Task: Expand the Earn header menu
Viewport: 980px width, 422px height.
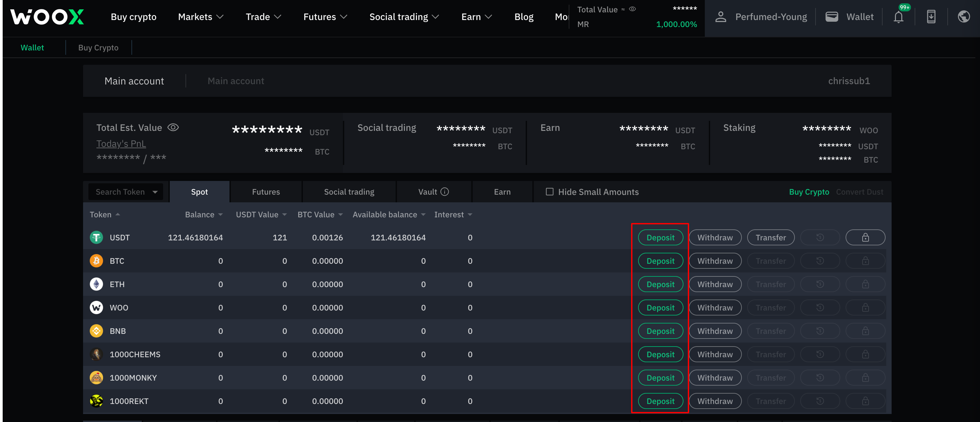Action: (476, 17)
